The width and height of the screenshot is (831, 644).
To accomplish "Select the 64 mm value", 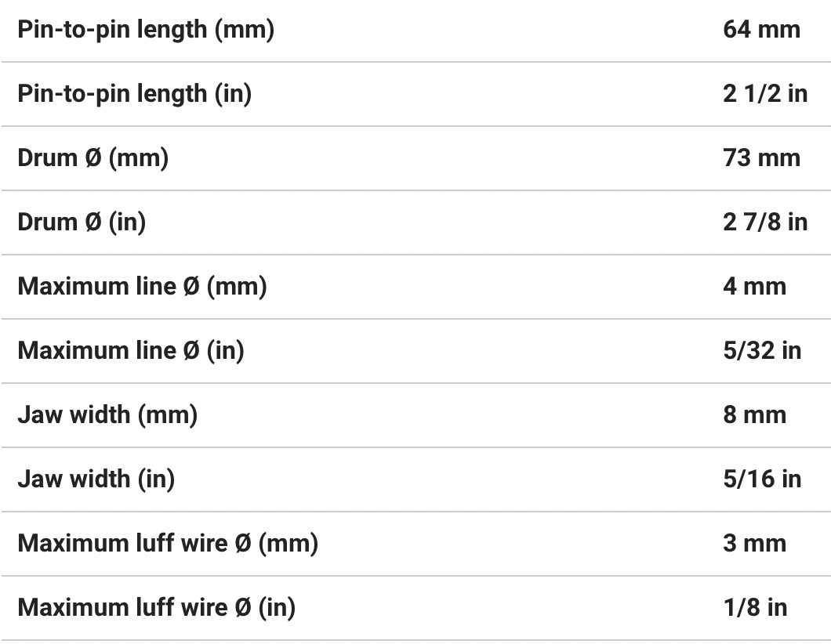I will (x=761, y=30).
